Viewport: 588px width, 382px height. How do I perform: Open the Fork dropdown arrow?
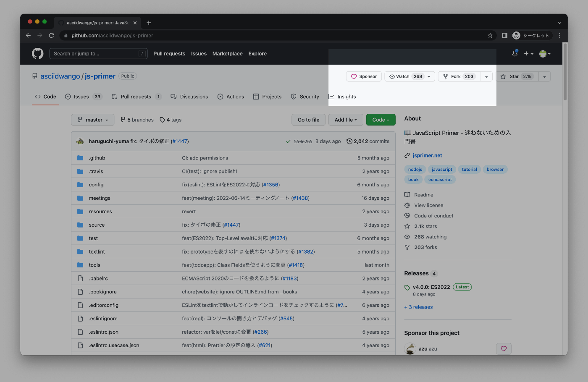coord(486,76)
